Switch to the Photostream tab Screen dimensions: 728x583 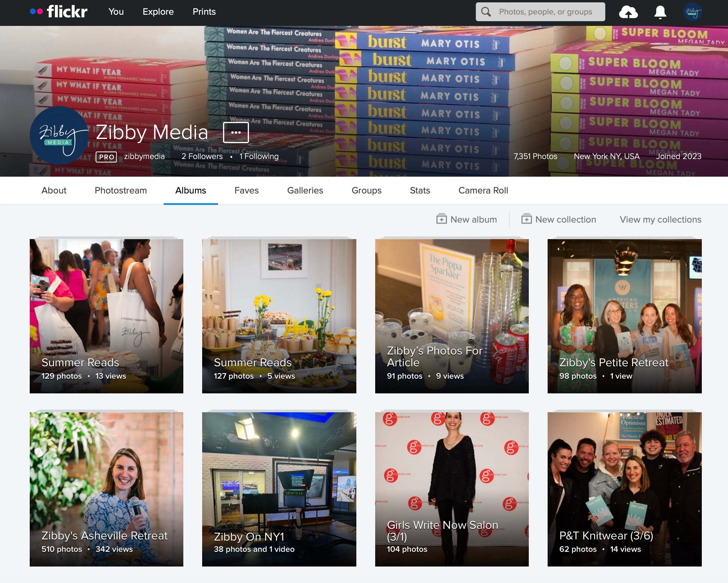pyautogui.click(x=121, y=190)
